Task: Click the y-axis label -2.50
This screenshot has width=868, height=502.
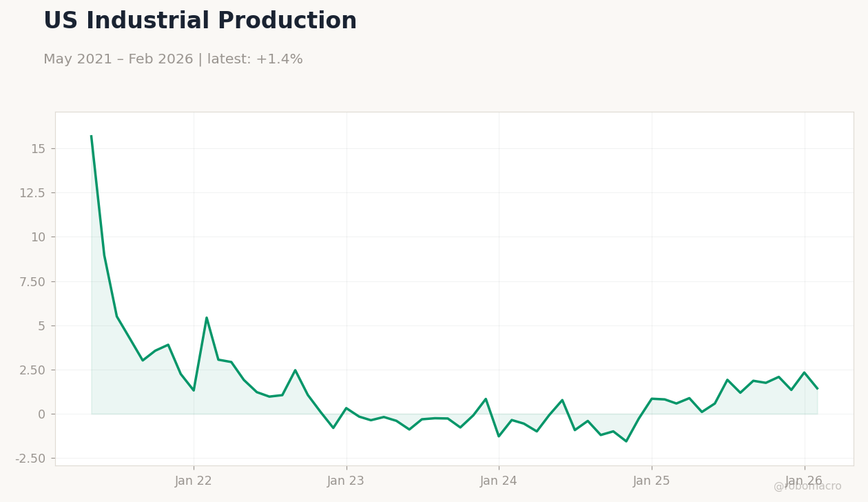Action: (30, 459)
